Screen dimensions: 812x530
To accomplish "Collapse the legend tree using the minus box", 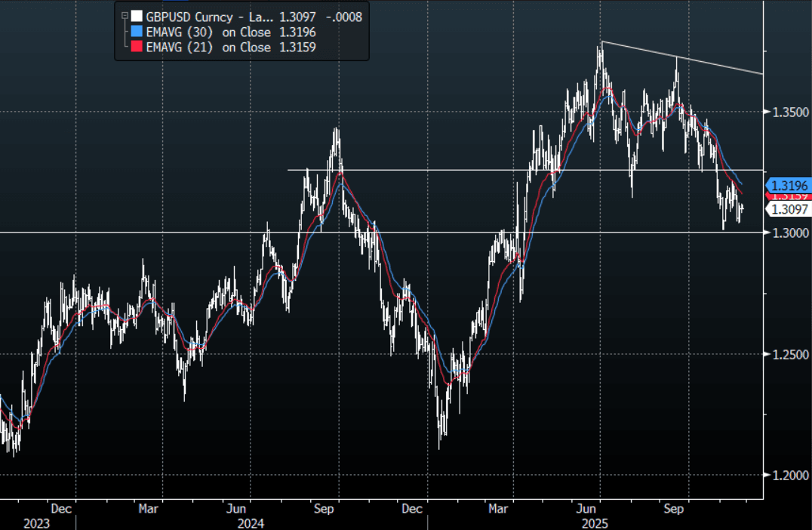I will coord(124,16).
